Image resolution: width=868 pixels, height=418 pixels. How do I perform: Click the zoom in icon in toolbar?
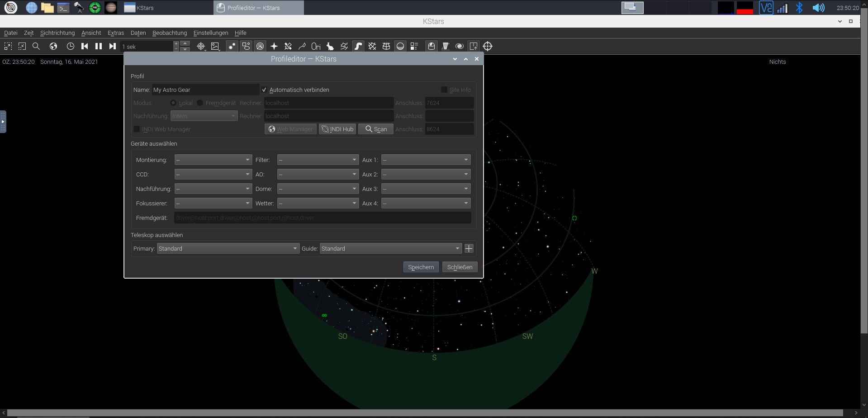pyautogui.click(x=8, y=46)
